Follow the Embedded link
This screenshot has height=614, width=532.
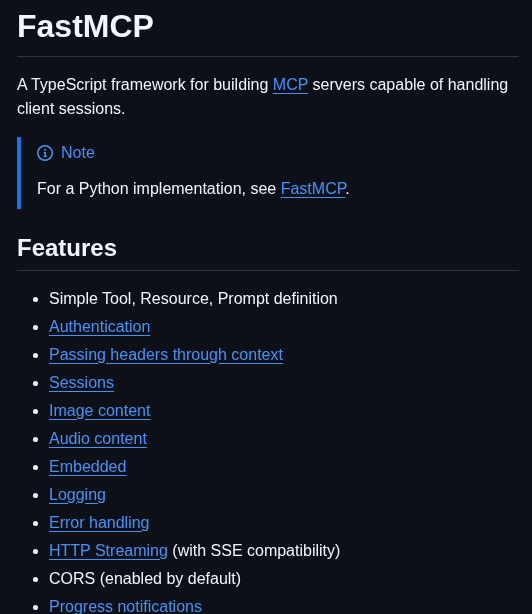point(88,467)
